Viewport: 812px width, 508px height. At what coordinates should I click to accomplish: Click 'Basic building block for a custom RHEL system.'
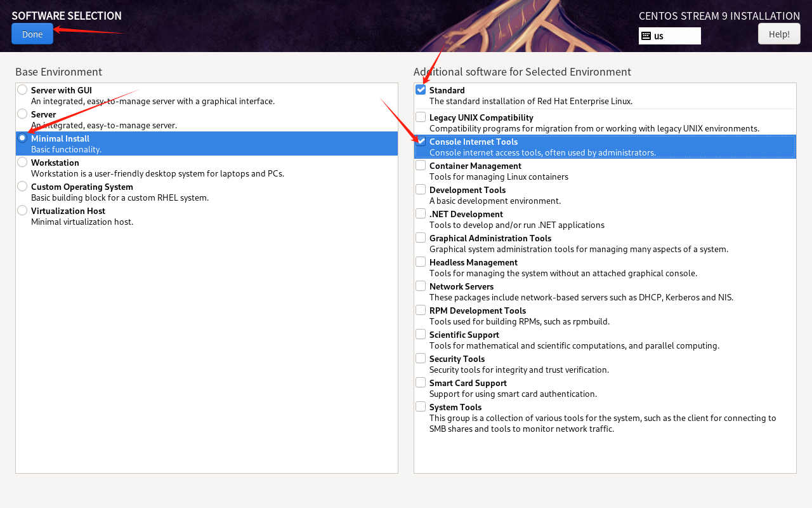point(120,197)
